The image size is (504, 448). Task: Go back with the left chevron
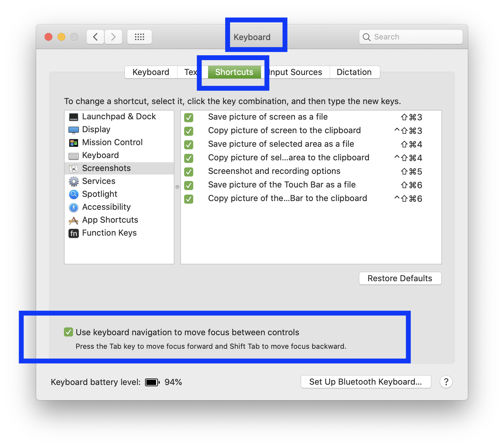coord(95,37)
